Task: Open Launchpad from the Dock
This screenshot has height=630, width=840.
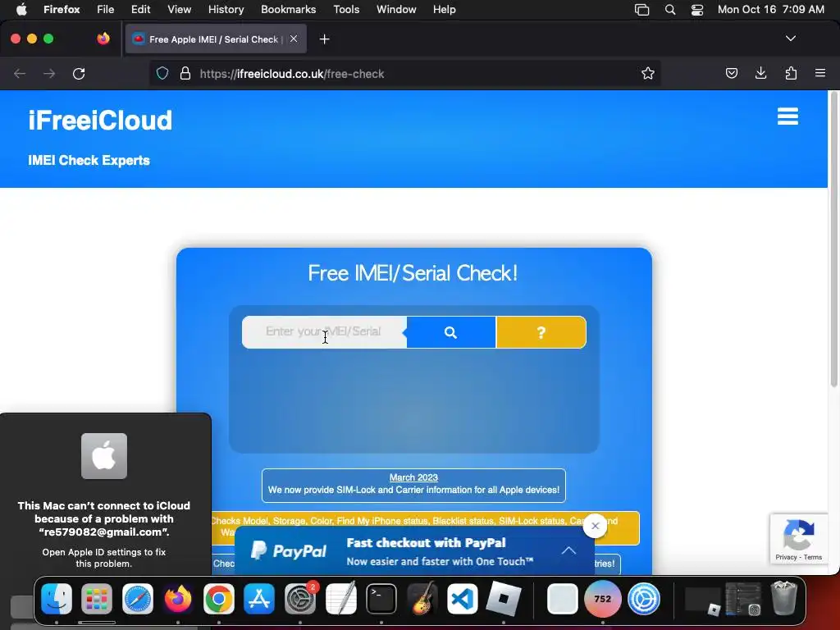Action: point(97,598)
